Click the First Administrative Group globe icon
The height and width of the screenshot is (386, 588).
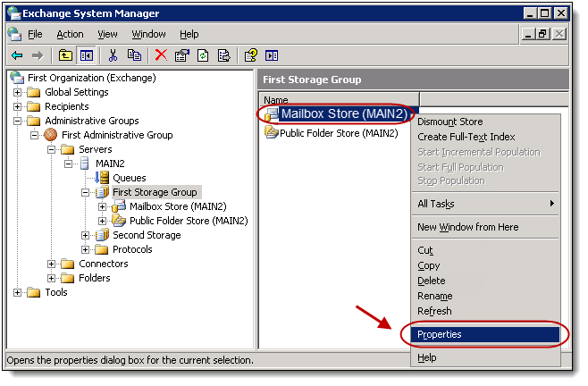(x=51, y=135)
